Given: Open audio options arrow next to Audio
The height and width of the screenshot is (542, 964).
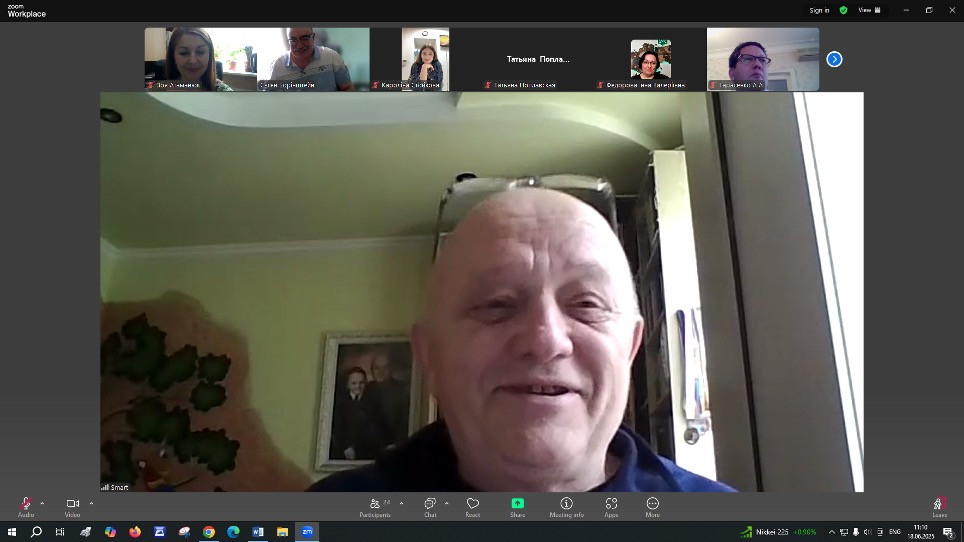Looking at the screenshot, I should 42,503.
